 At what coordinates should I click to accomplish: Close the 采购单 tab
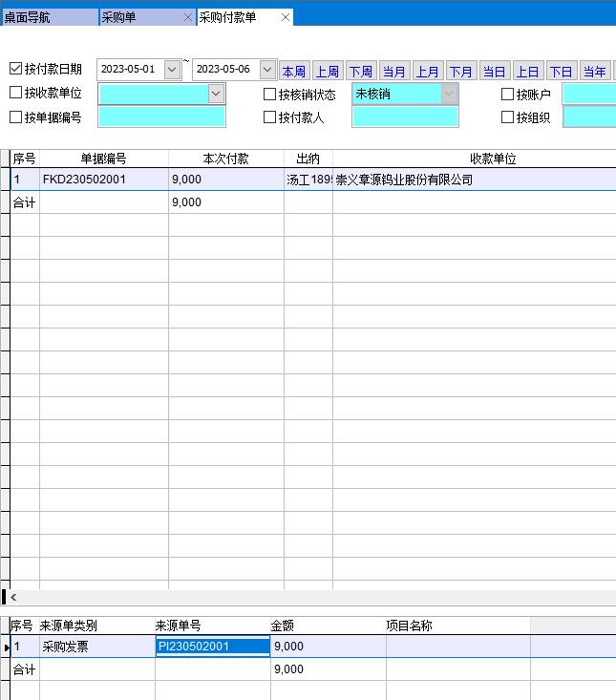tap(187, 17)
